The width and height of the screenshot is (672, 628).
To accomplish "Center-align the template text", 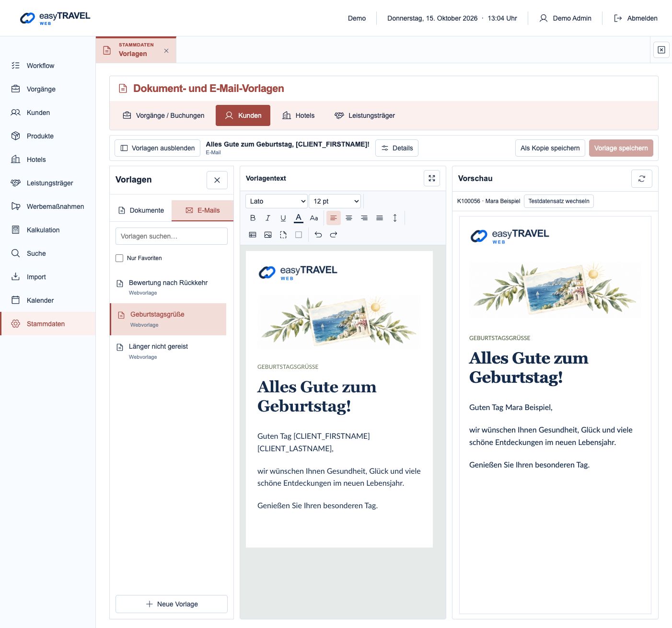I will click(x=349, y=218).
